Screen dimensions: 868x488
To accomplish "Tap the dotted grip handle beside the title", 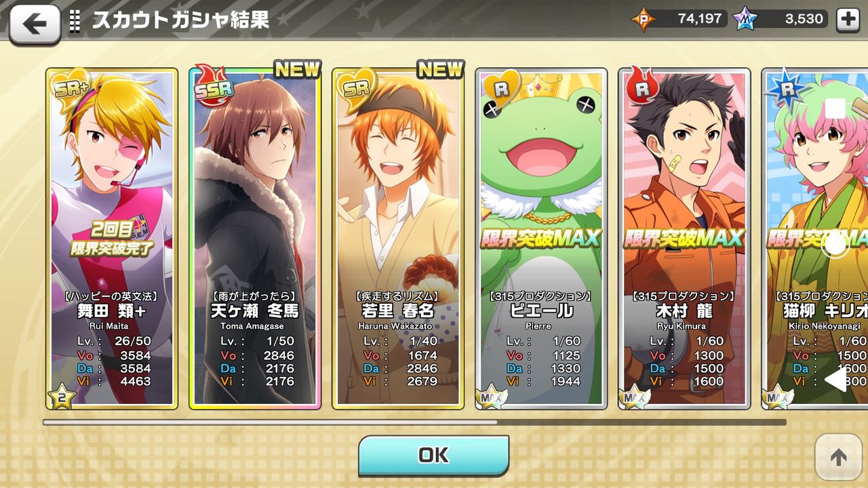I will click(x=75, y=21).
